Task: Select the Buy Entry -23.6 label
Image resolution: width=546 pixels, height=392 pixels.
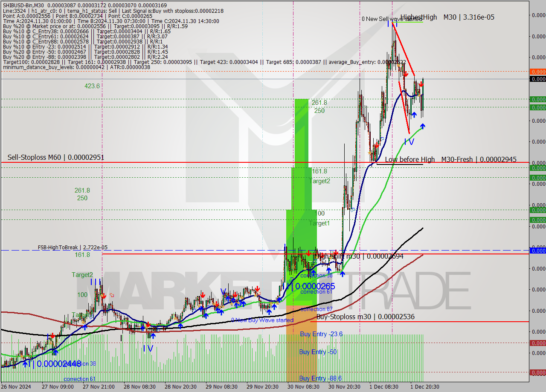Action: (321, 334)
